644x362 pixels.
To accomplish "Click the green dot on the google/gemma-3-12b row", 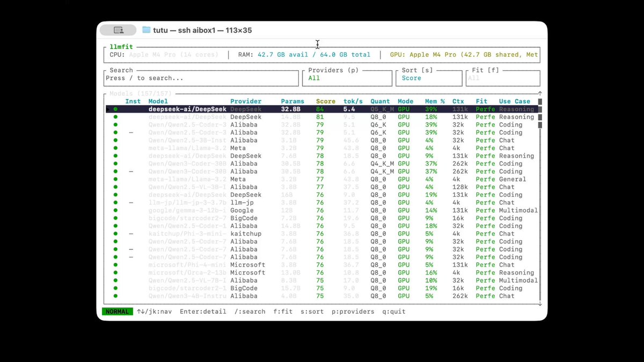I will 115,210.
